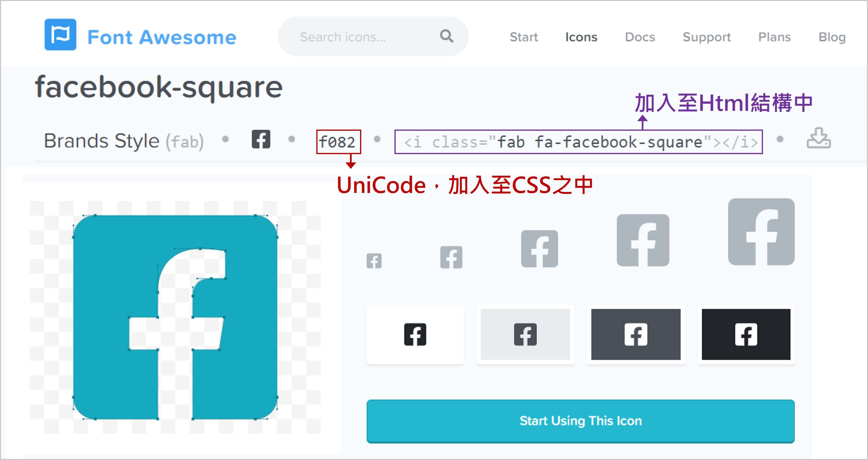This screenshot has width=868, height=460.
Task: Copy the fab fa-facebook-square HTML snippet
Action: (581, 142)
